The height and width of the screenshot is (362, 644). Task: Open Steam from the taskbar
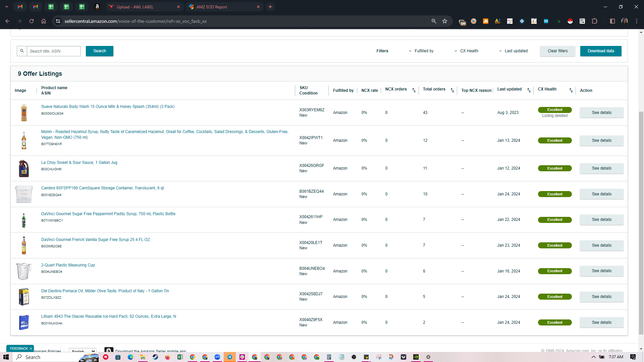[155, 357]
